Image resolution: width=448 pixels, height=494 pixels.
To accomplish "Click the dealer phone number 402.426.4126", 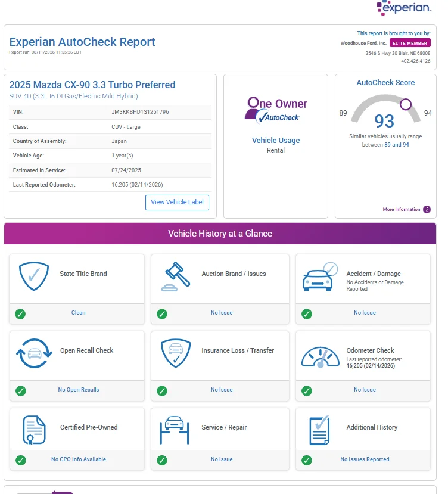I will [x=416, y=61].
